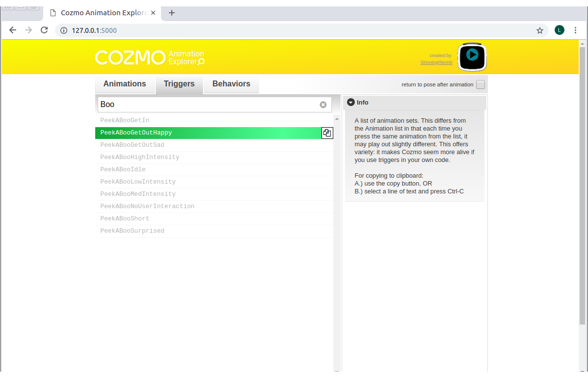Go back to the previous page
Image resolution: width=588 pixels, height=378 pixels.
(x=13, y=30)
